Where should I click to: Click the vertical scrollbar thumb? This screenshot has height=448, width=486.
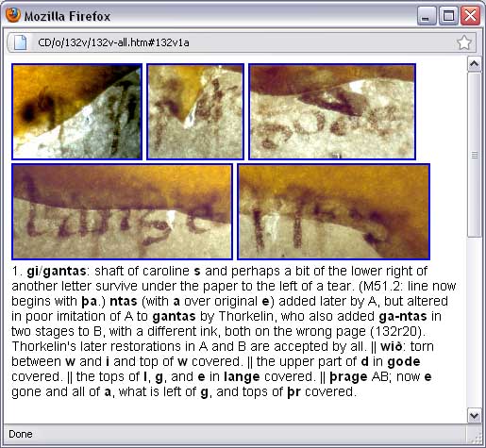(474, 155)
